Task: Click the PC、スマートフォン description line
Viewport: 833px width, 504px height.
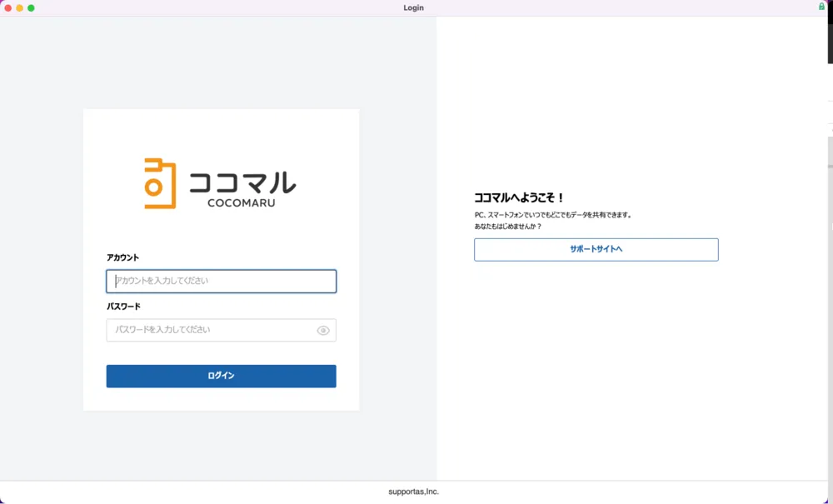Action: (553, 215)
